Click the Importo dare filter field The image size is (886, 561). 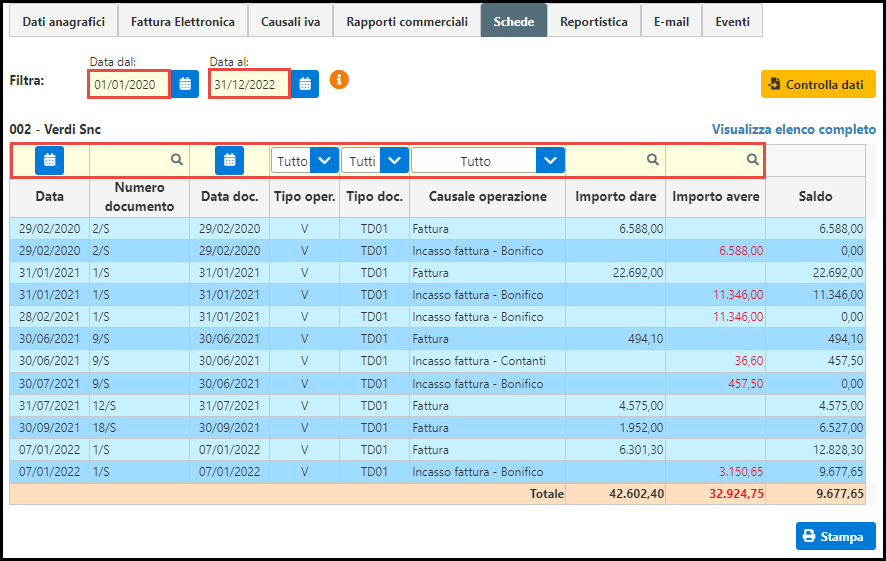(615, 160)
